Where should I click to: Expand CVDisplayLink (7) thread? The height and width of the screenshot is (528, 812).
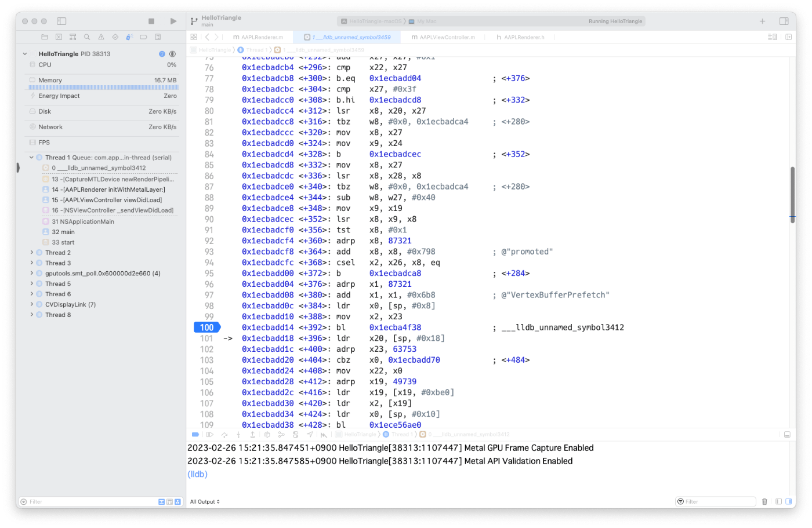tap(31, 305)
